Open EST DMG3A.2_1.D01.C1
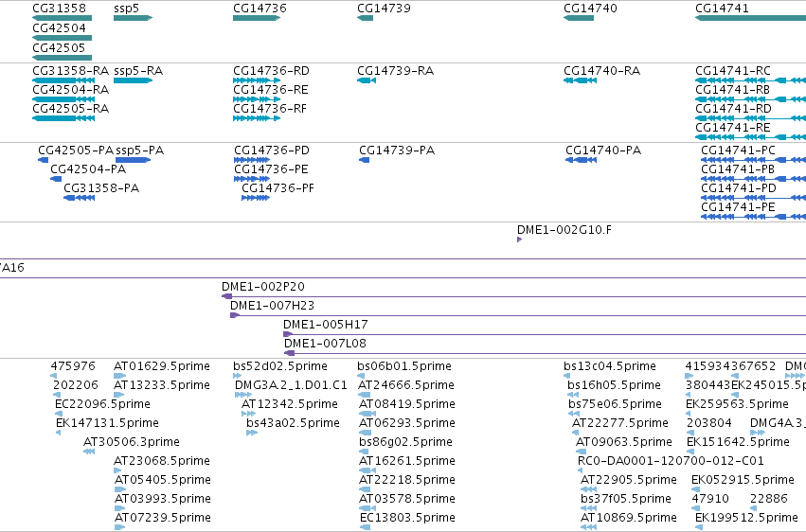Image resolution: width=806 pixels, height=532 pixels. (x=243, y=396)
